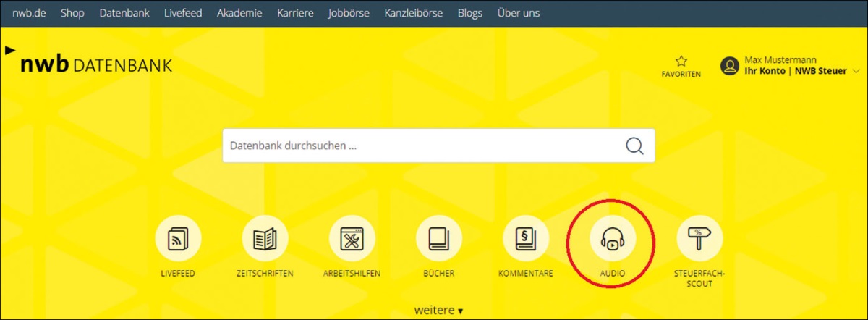Click the user account avatar icon
Image resolution: width=868 pixels, height=320 pixels.
[729, 66]
